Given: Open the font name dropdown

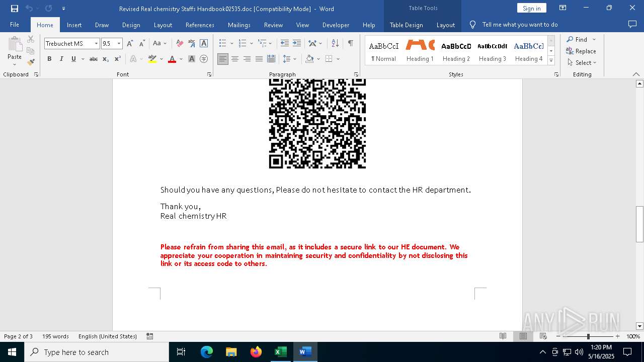Looking at the screenshot, I should tap(96, 44).
